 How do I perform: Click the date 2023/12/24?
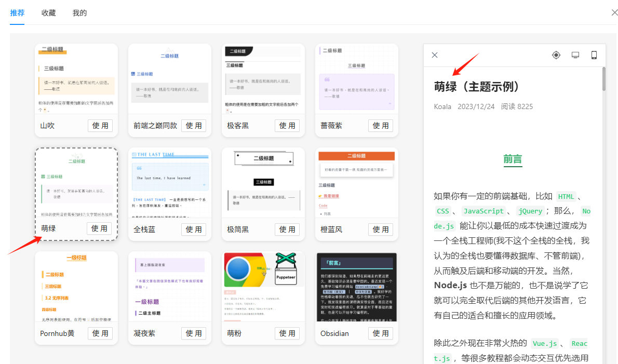(476, 106)
